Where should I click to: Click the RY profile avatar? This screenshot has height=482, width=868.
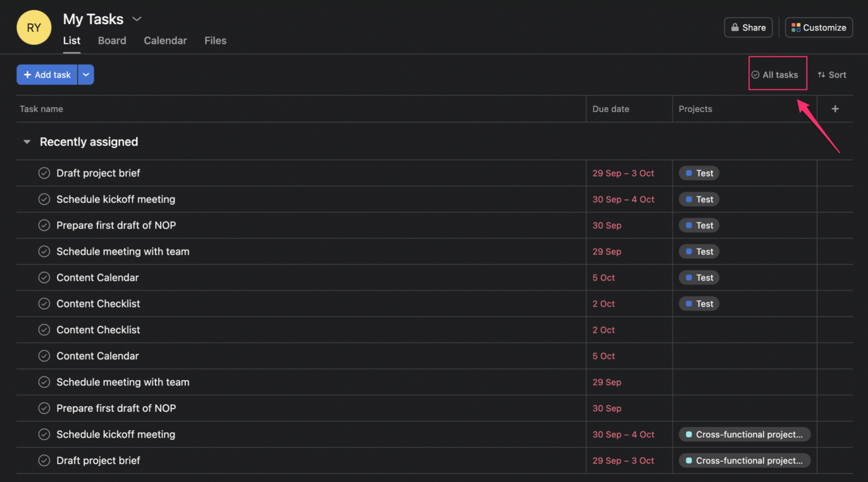34,28
